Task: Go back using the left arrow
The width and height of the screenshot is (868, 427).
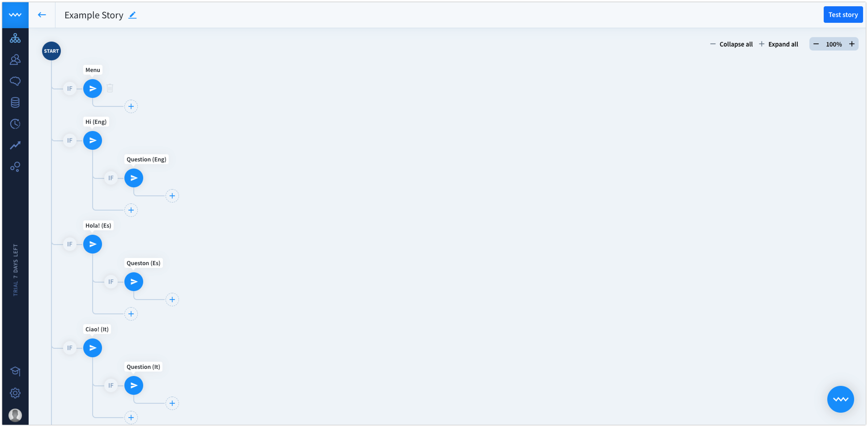Action: click(x=42, y=15)
